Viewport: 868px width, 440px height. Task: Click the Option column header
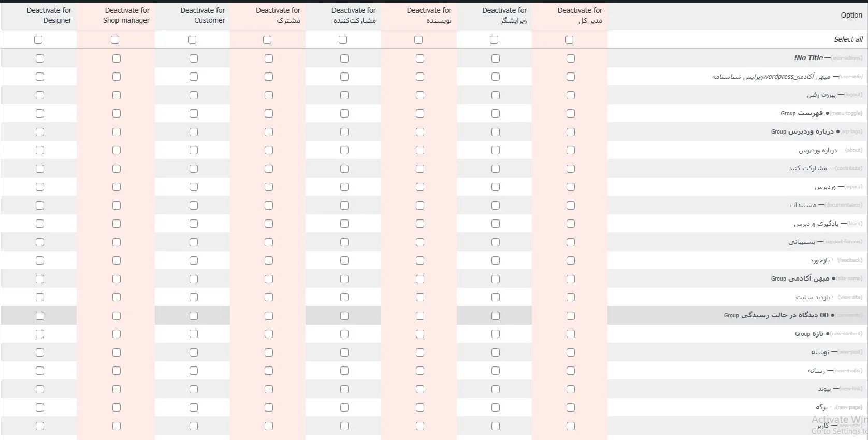point(851,15)
